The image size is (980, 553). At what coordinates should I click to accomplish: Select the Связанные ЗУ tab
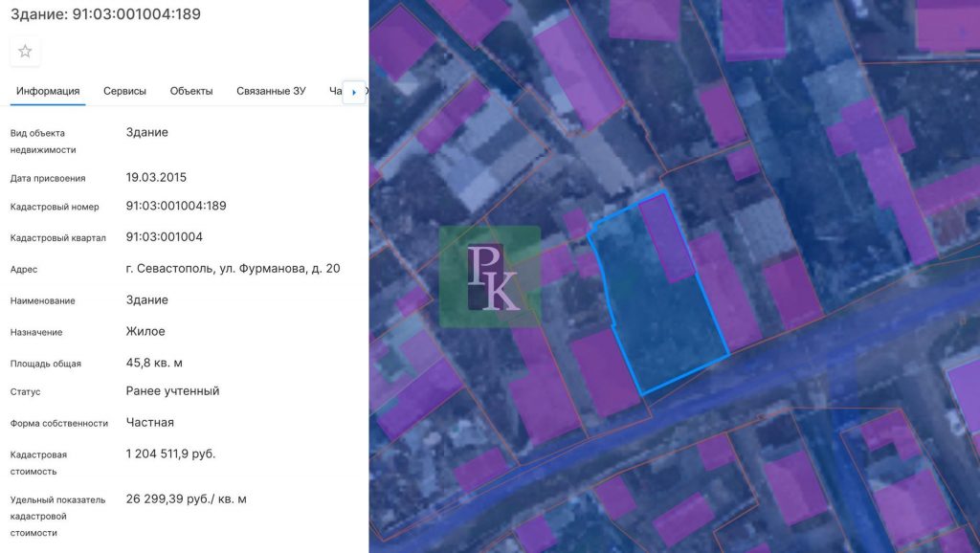271,91
